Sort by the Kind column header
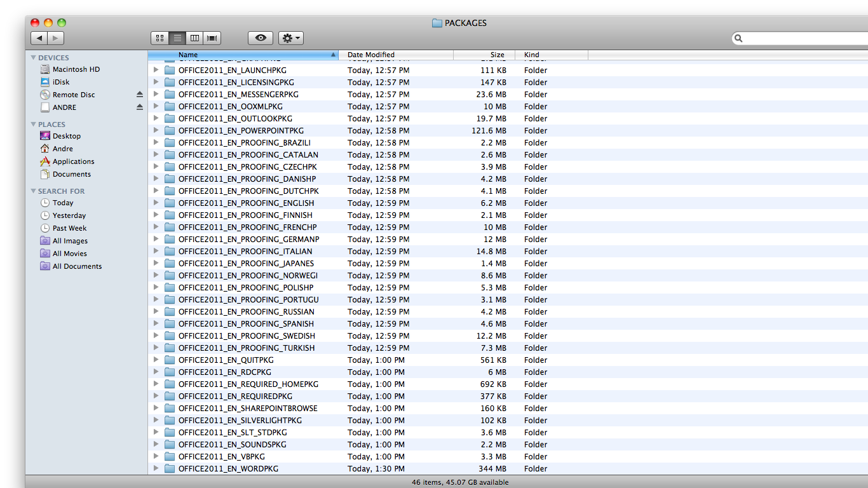 (x=552, y=55)
